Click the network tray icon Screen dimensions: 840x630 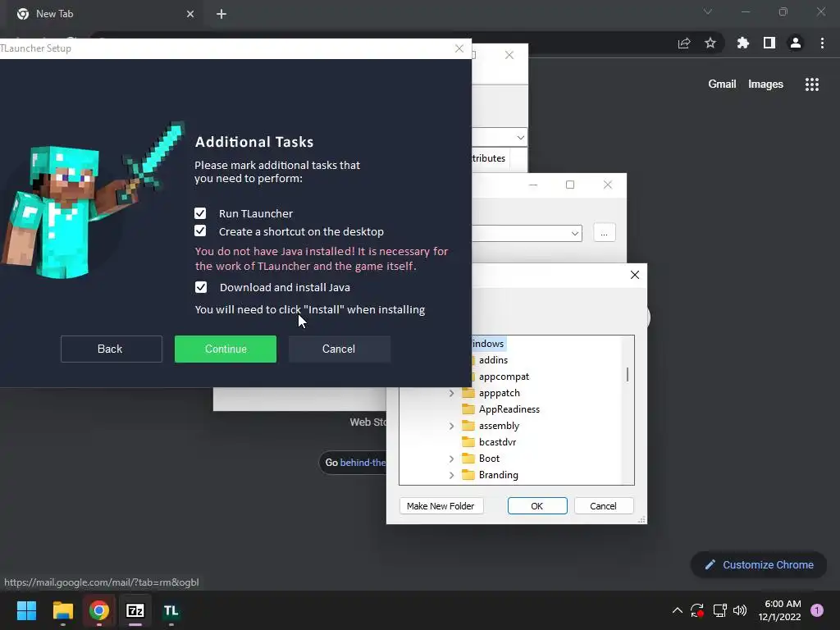[719, 610]
